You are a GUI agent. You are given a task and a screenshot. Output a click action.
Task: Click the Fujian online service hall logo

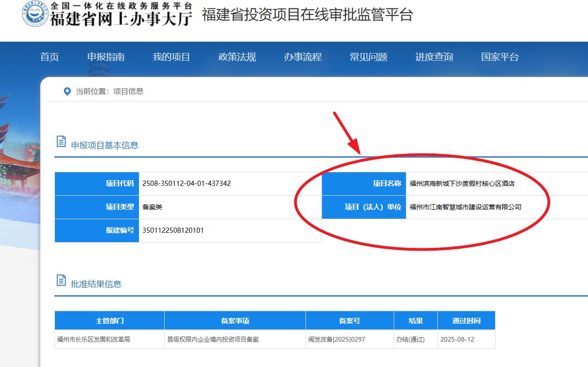(35, 14)
